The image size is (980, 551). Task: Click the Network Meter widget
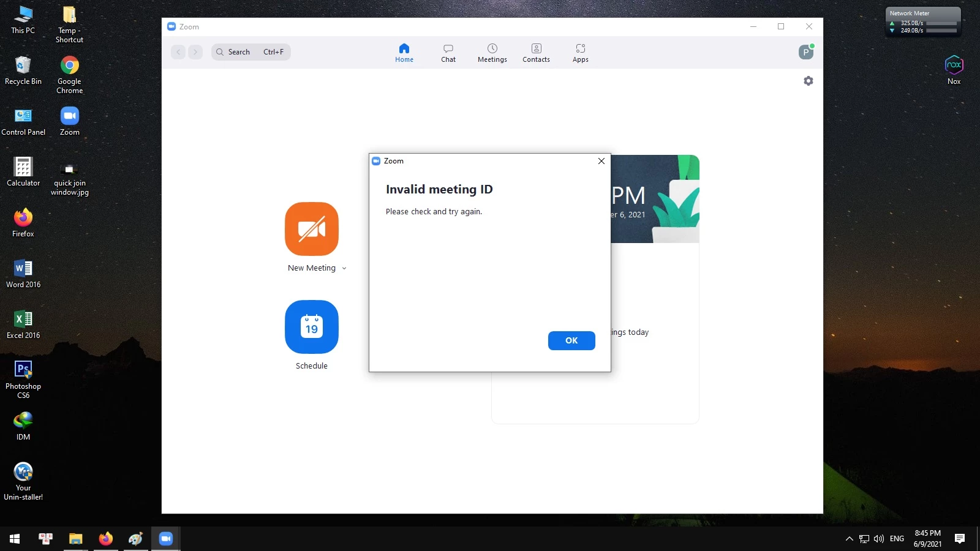(923, 22)
